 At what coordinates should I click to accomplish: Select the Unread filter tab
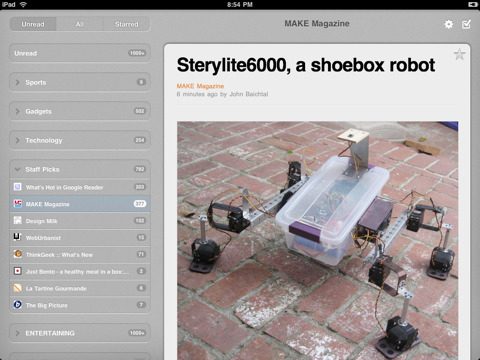point(33,24)
